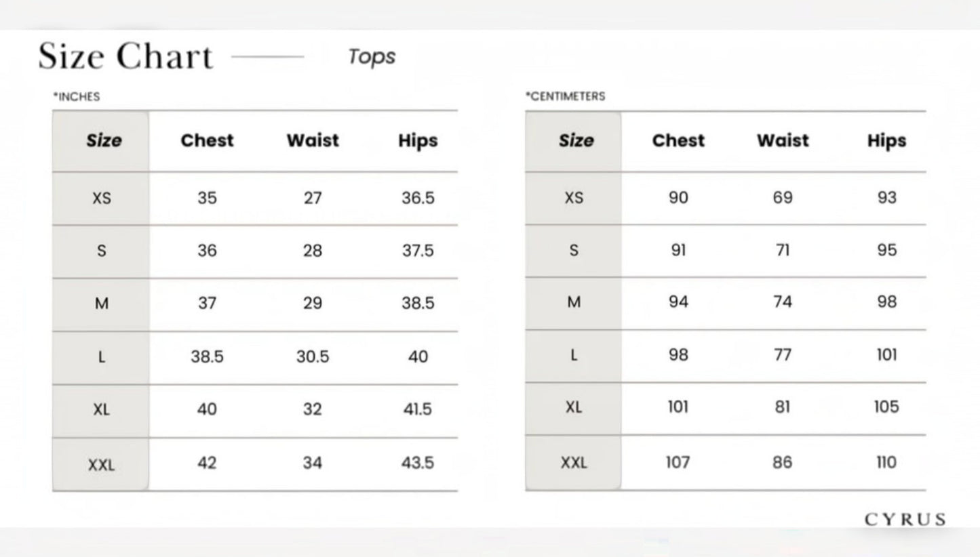980x557 pixels.
Task: Select the XS row in inches table
Action: tap(255, 199)
